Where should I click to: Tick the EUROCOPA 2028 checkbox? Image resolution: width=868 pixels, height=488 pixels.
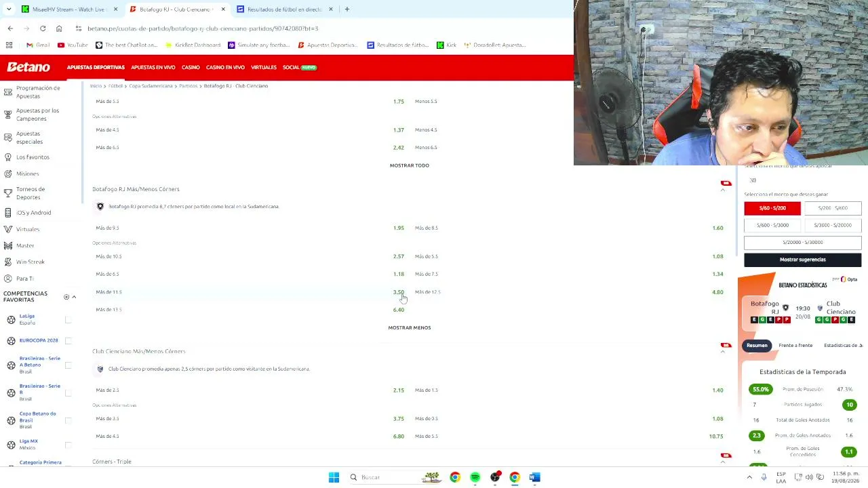(x=68, y=340)
